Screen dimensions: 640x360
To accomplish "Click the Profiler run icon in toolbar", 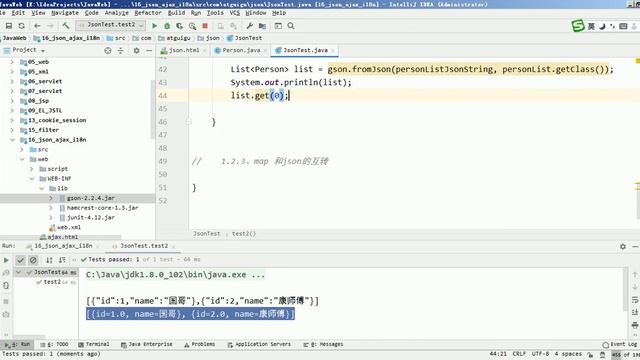I will (x=192, y=26).
